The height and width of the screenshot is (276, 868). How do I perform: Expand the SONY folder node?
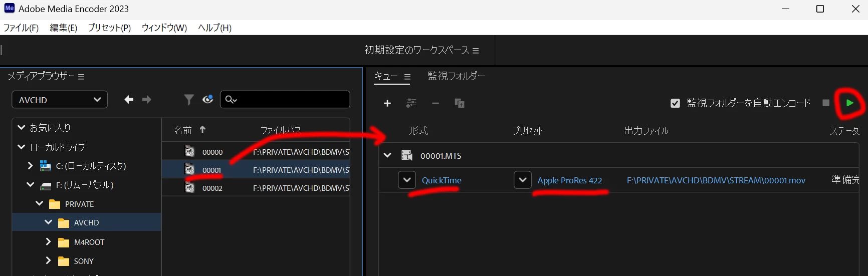coord(48,260)
